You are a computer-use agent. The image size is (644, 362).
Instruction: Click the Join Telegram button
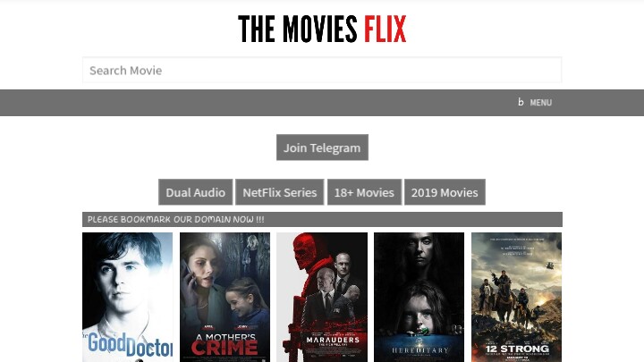pyautogui.click(x=322, y=147)
